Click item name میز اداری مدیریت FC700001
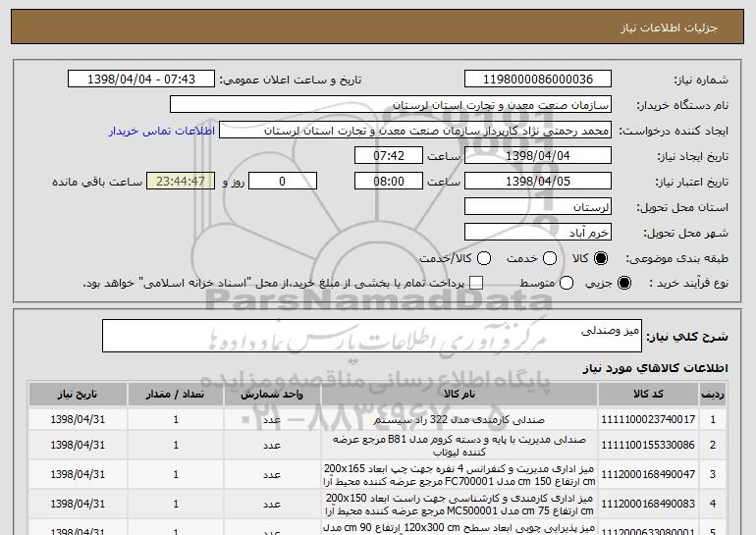The width and height of the screenshot is (756, 535). [459, 475]
